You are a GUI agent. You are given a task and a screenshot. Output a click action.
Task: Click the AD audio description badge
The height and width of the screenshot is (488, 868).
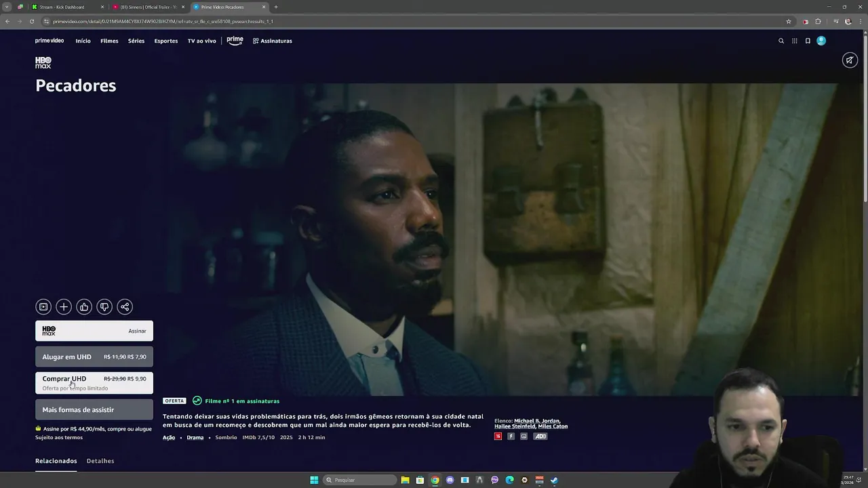click(x=540, y=436)
